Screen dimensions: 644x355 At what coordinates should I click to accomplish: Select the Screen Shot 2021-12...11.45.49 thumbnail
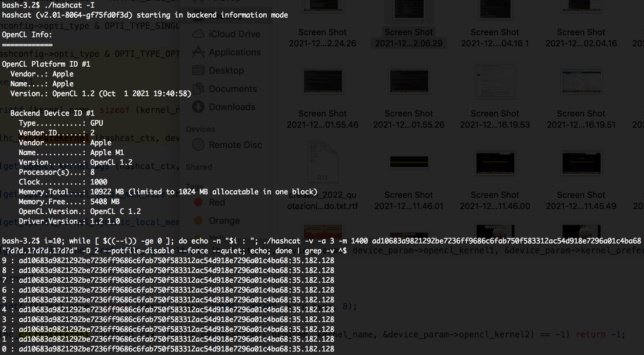[581, 162]
